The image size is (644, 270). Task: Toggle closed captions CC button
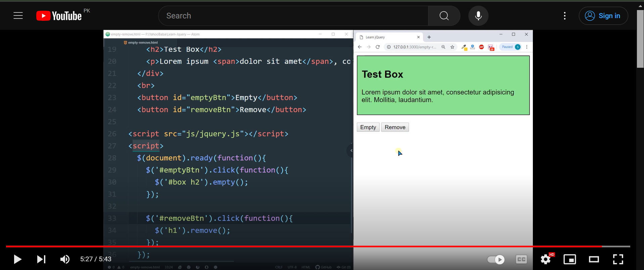(x=521, y=259)
